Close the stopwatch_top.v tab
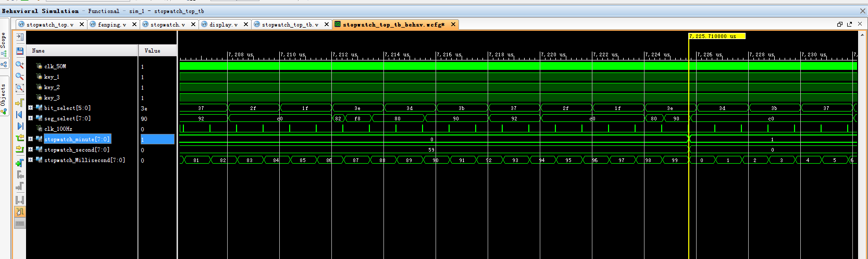 [82, 24]
